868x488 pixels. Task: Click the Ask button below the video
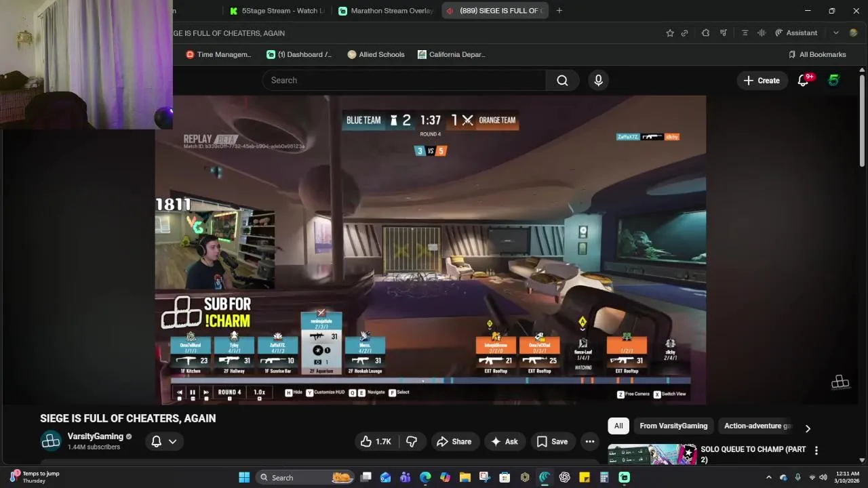504,441
